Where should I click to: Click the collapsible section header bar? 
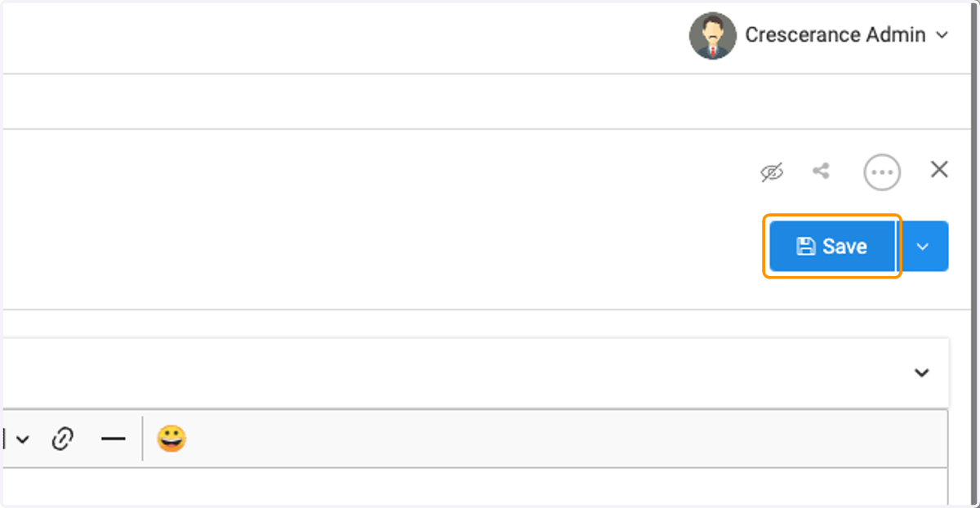point(474,373)
